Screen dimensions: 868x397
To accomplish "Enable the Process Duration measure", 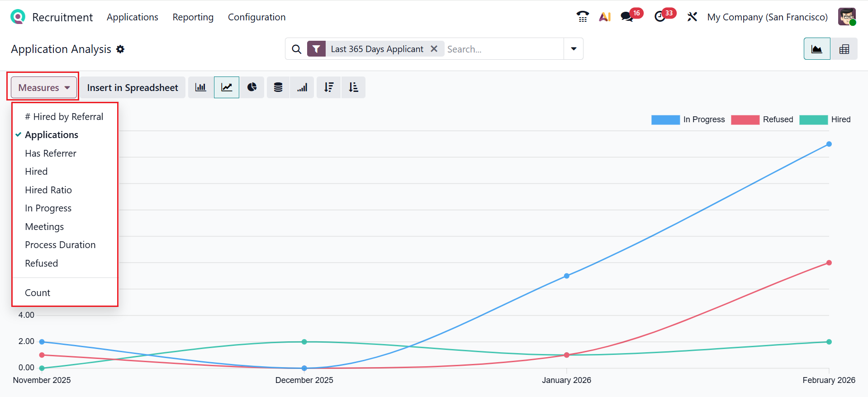I will [x=60, y=245].
